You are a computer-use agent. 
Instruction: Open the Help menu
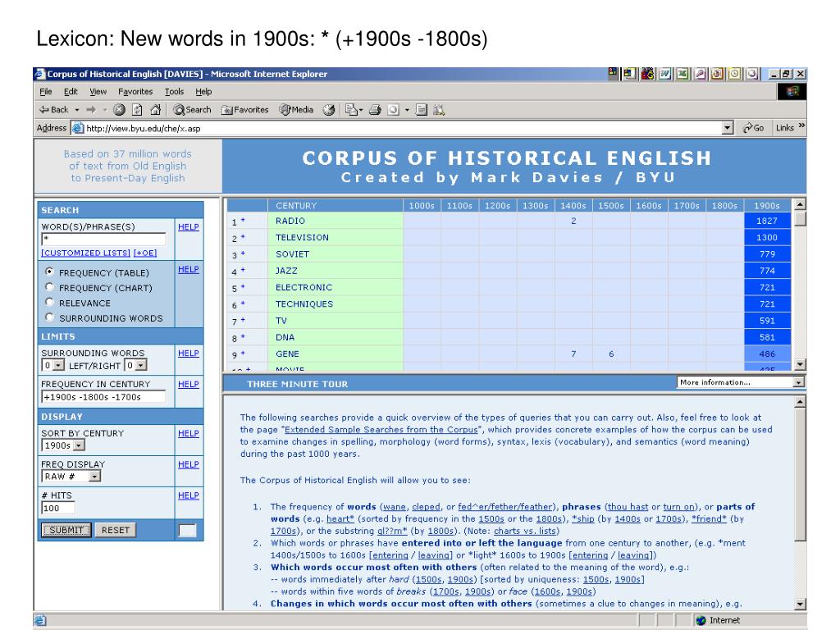(203, 92)
